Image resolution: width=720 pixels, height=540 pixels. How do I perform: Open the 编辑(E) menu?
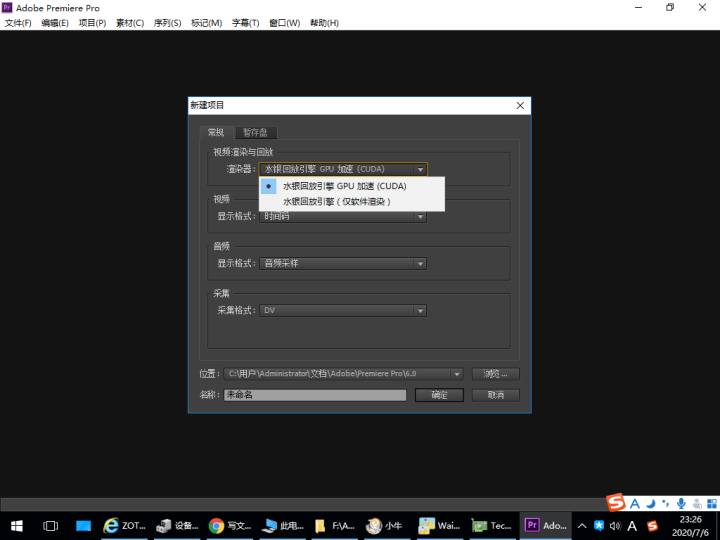pos(55,23)
